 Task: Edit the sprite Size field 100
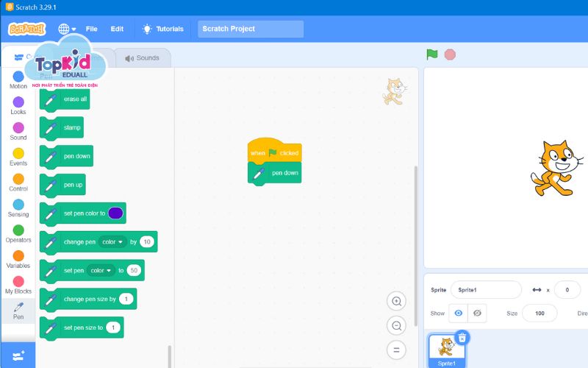click(x=539, y=314)
